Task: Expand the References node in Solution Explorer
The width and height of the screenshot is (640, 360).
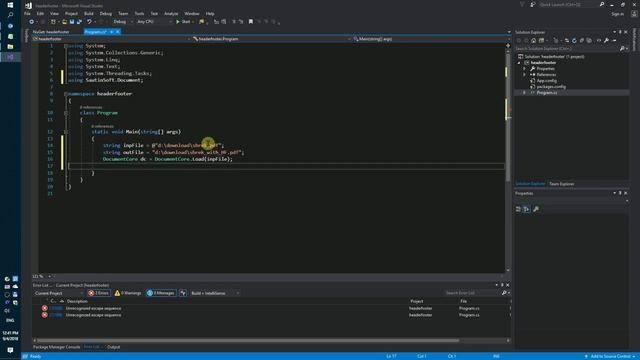Action: [x=524, y=75]
